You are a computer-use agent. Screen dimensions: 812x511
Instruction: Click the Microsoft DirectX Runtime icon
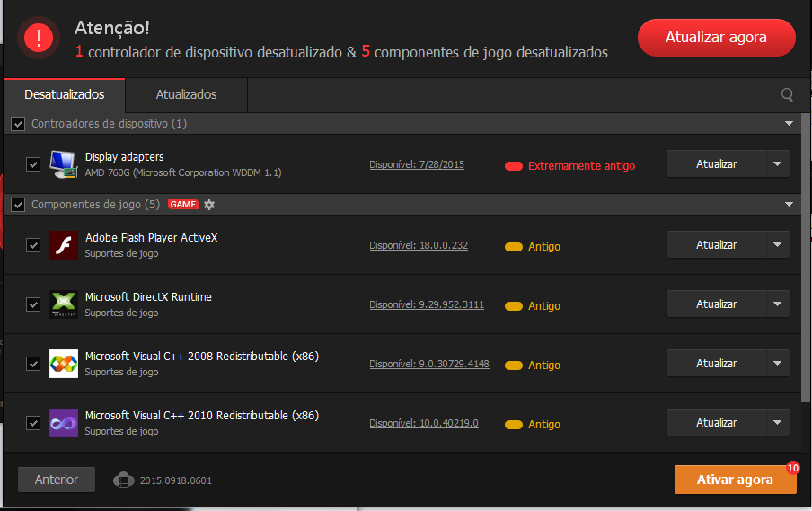pyautogui.click(x=64, y=304)
